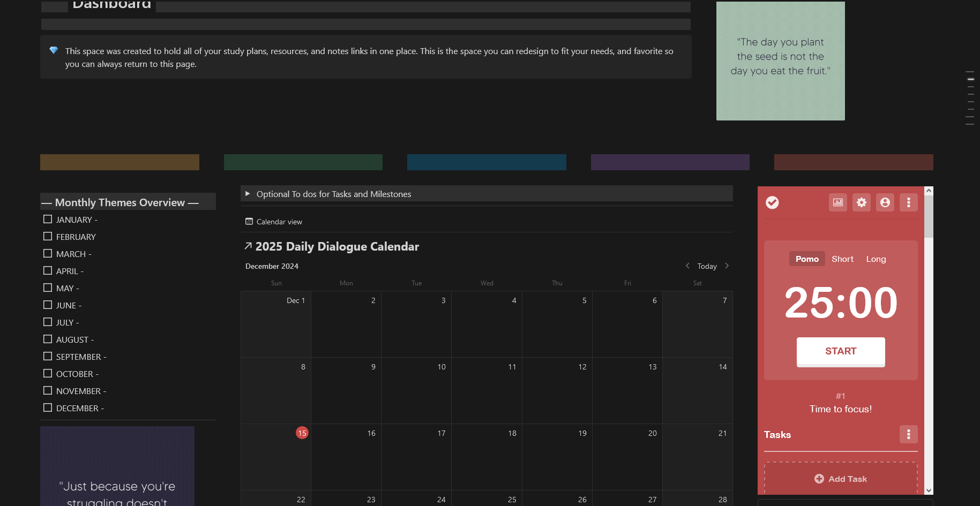The image size is (980, 506).
Task: Open the Pomofocus report chart icon
Action: (837, 202)
